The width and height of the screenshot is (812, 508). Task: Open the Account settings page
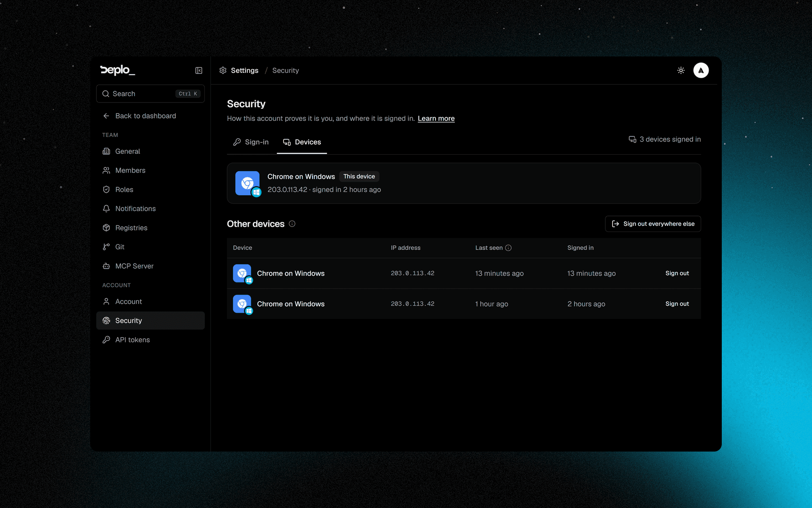click(x=150, y=302)
